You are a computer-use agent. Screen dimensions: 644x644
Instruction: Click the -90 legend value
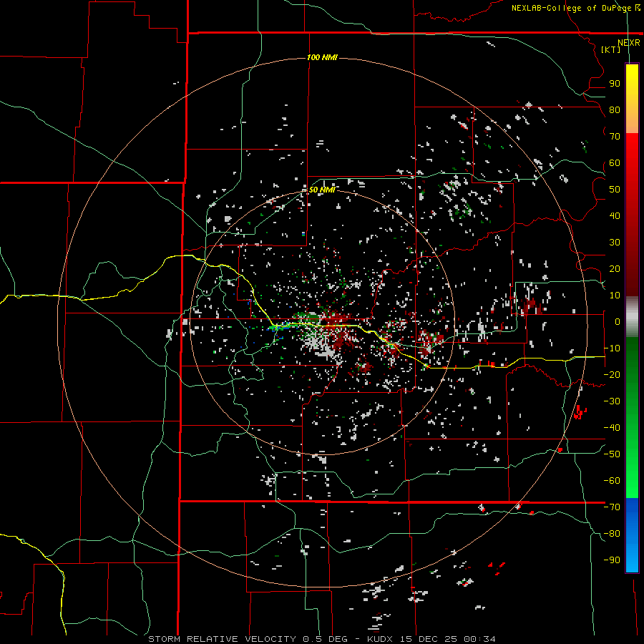612,560
